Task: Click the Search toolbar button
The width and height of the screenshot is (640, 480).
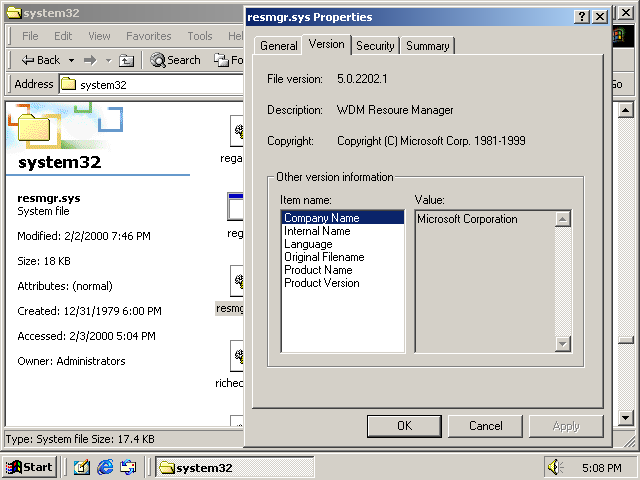Action: [175, 60]
